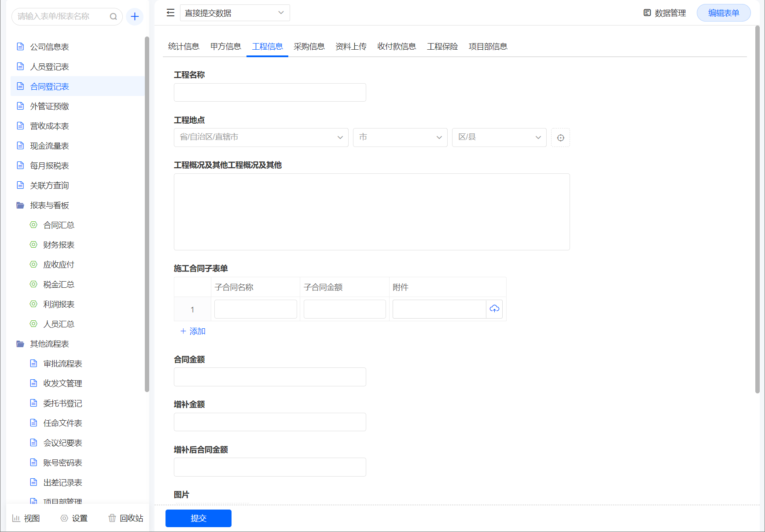This screenshot has height=532, width=765.
Task: Click the plus icon to add new form
Action: point(135,17)
